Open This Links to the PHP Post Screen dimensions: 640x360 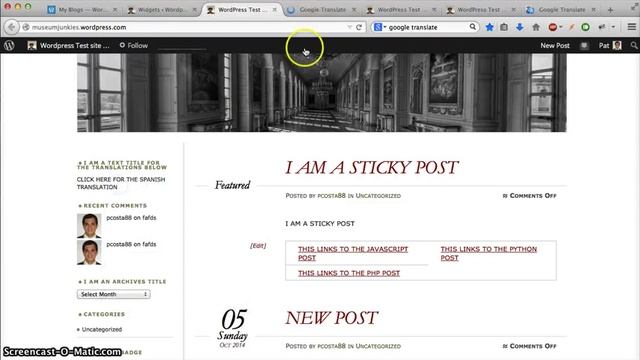tap(349, 273)
